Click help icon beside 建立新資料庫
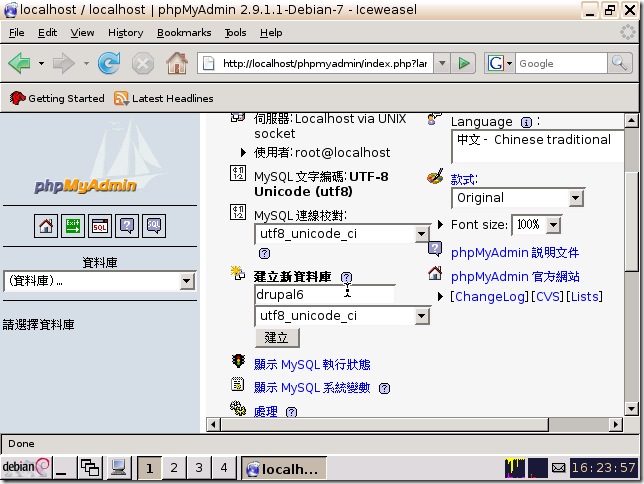Screen dimensions: 644x484 point(346,277)
